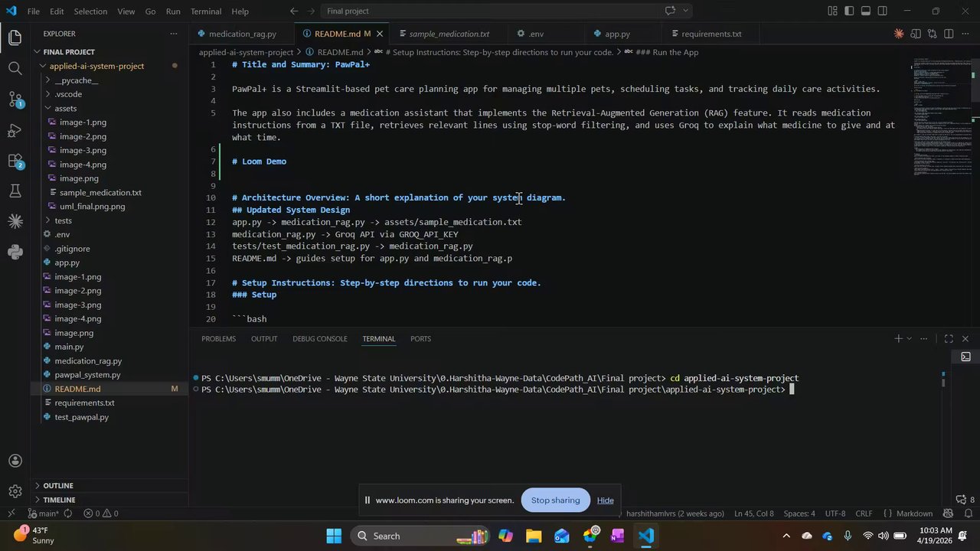Open the Copilot chat icon in title bar
Image resolution: width=980 pixels, height=551 pixels.
671,11
